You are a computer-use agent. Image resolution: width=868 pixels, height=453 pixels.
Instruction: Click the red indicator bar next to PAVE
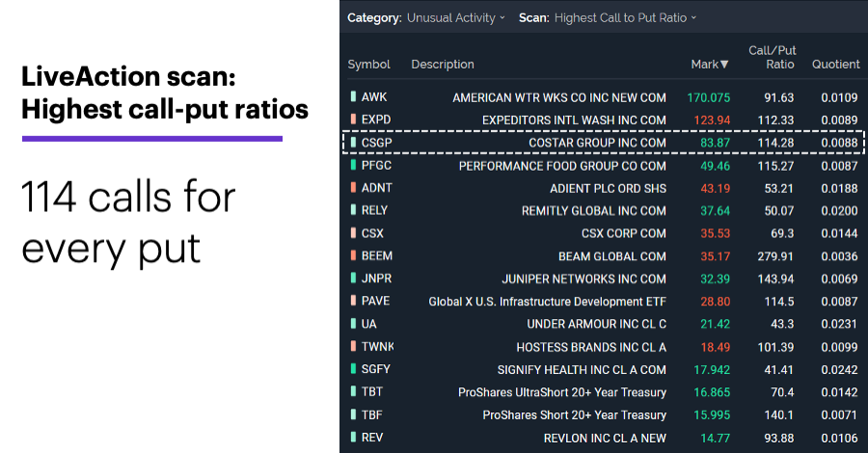tap(353, 301)
